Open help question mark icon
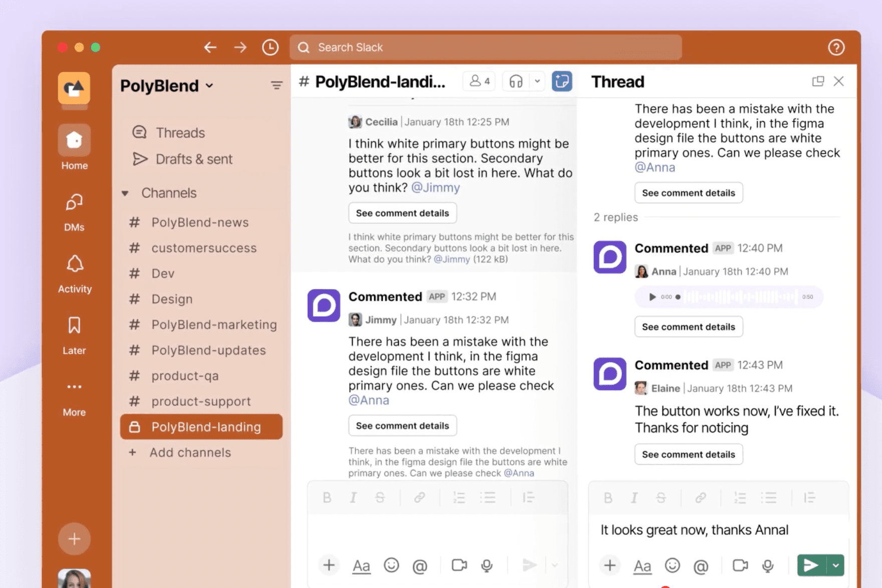The width and height of the screenshot is (882, 588). click(x=836, y=48)
